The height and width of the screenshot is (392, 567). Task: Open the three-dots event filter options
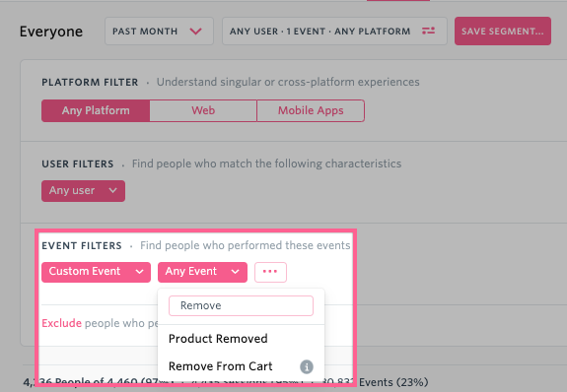(x=270, y=272)
